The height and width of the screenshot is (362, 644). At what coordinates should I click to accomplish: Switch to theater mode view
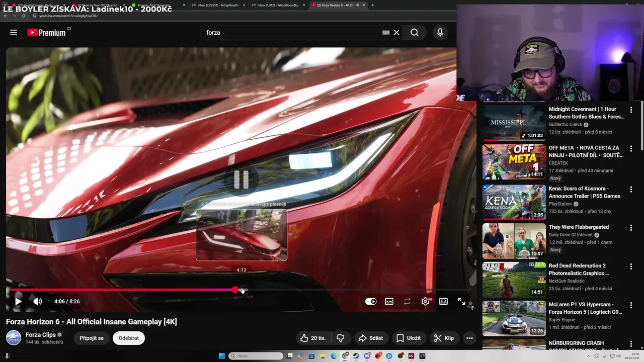pyautogui.click(x=443, y=301)
